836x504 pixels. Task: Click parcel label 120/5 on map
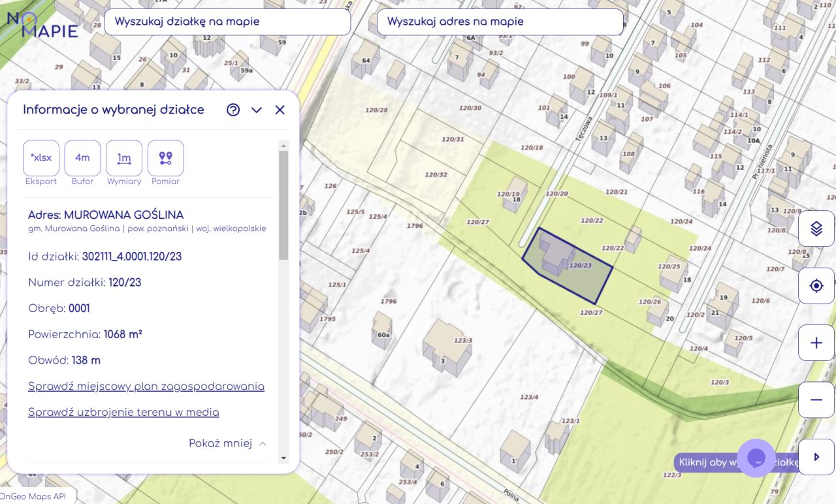[743, 338]
